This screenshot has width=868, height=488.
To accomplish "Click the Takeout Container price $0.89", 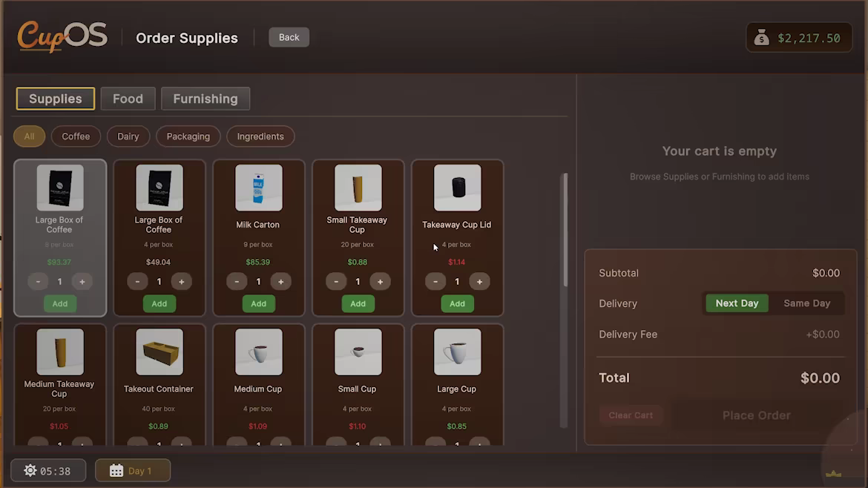I will (158, 426).
